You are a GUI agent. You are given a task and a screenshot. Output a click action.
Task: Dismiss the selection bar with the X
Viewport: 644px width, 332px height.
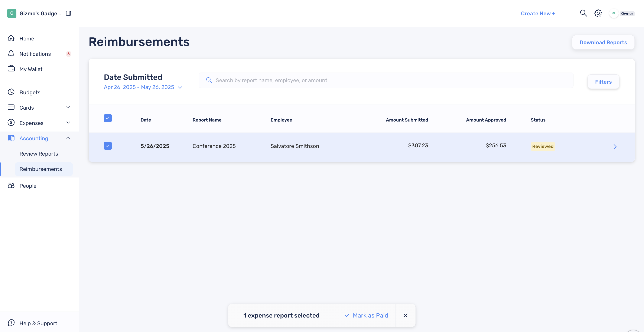point(406,316)
